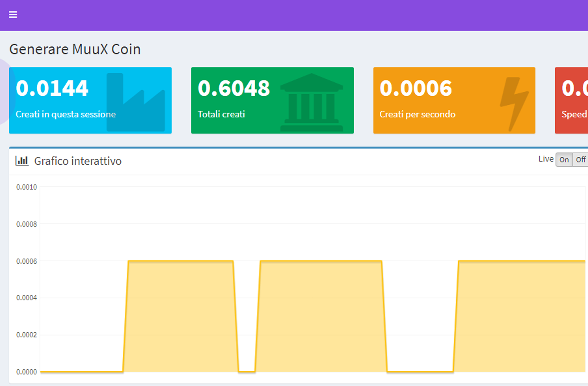This screenshot has height=386, width=588.
Task: Click the 0.0002 y-axis label
Action: (x=26, y=335)
